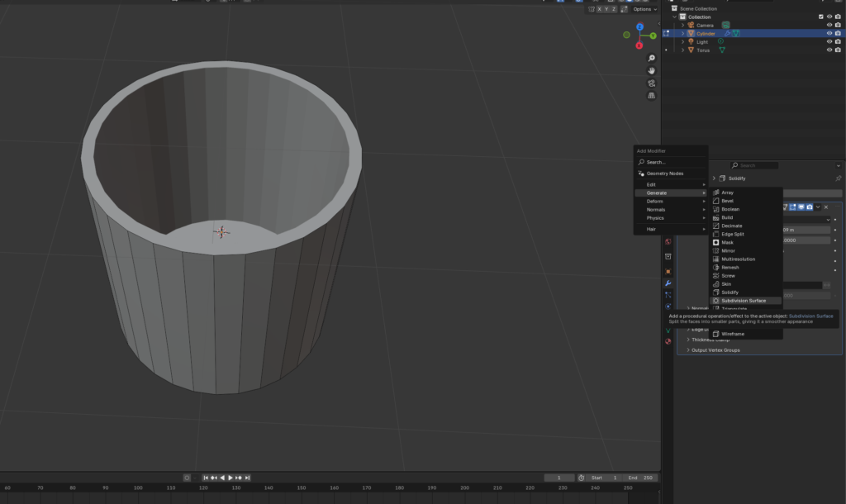Click the zoom magnifier viewport icon
This screenshot has height=504, width=846.
(x=652, y=59)
